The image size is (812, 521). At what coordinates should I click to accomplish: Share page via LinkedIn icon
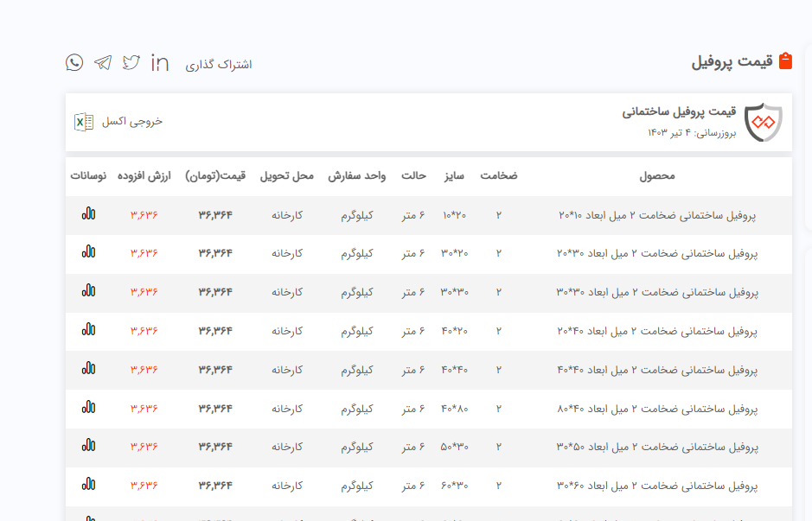(160, 62)
